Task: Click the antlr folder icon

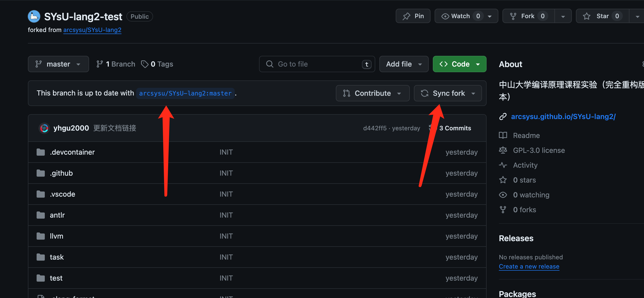Action: tap(41, 215)
